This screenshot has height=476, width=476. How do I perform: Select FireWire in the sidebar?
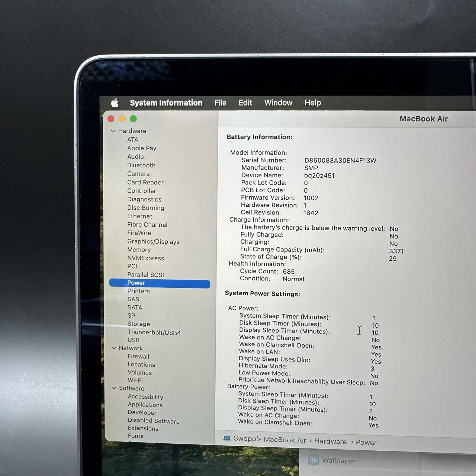click(x=139, y=233)
